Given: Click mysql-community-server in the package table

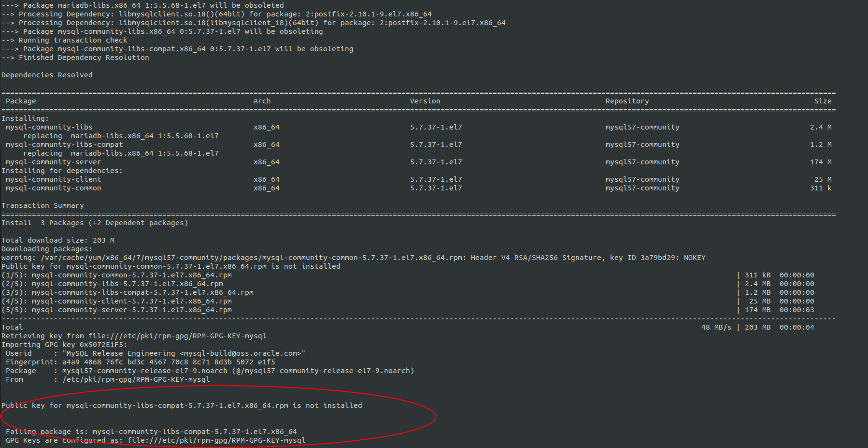Looking at the screenshot, I should (53, 162).
